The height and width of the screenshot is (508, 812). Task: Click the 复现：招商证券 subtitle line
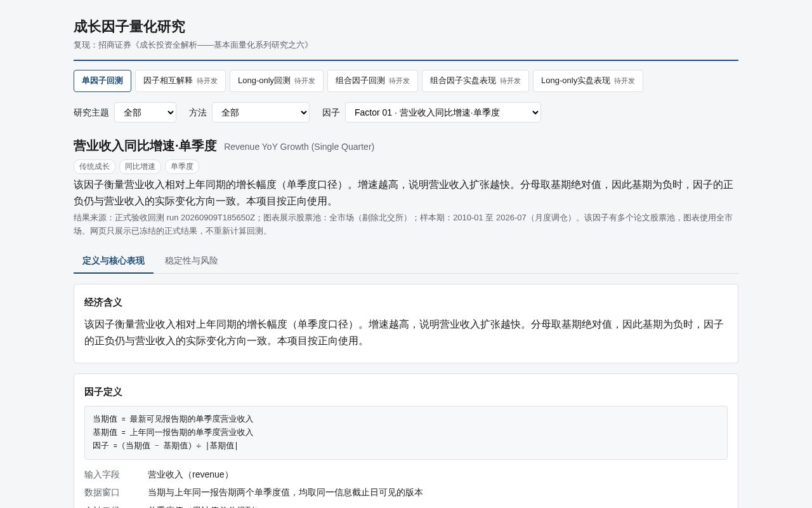193,45
